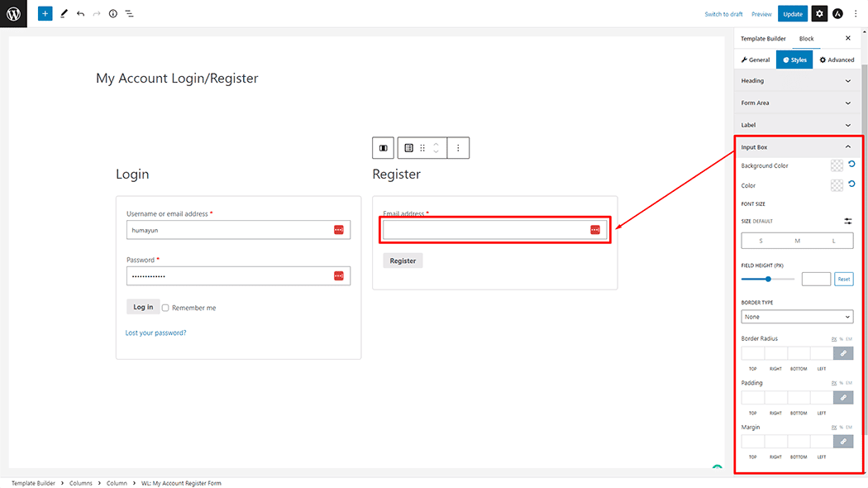Click the WordPress logo icon
Viewport: 868px width, 488px height.
click(12, 13)
